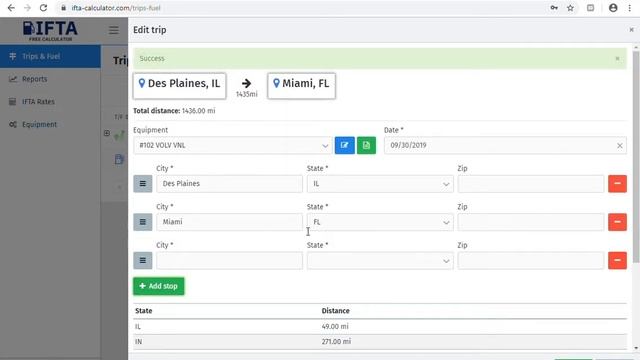Reload the page with the browser refresh icon
The width and height of the screenshot is (640, 360).
click(x=43, y=8)
